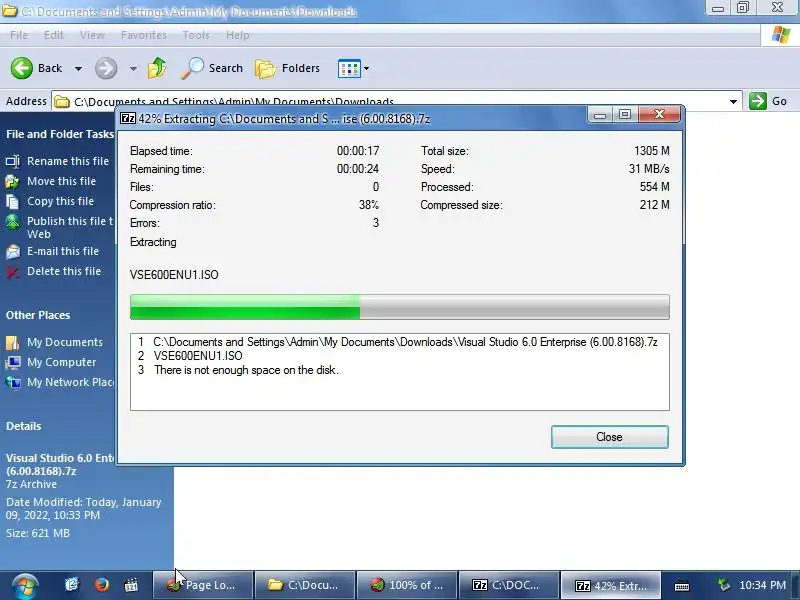
Task: Click the folder icon in Explorer title bar
Action: 9,10
